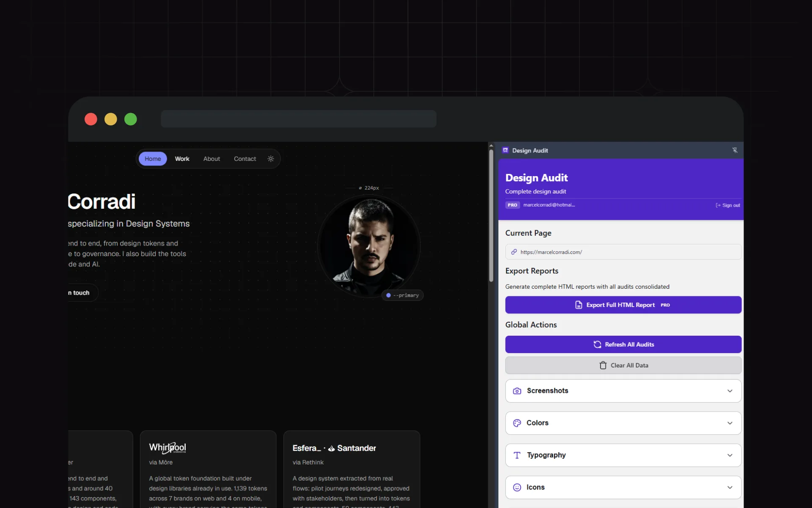Open the Work nav item

(x=182, y=159)
